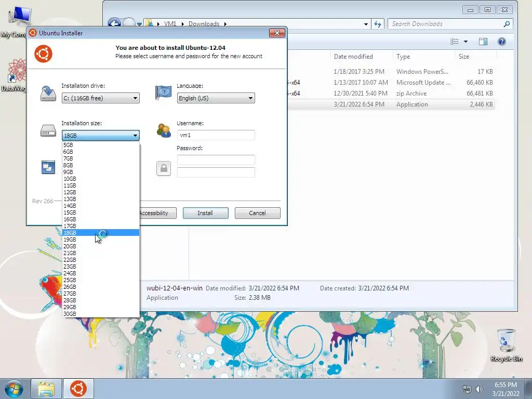Select 28GB installation size

[100, 300]
